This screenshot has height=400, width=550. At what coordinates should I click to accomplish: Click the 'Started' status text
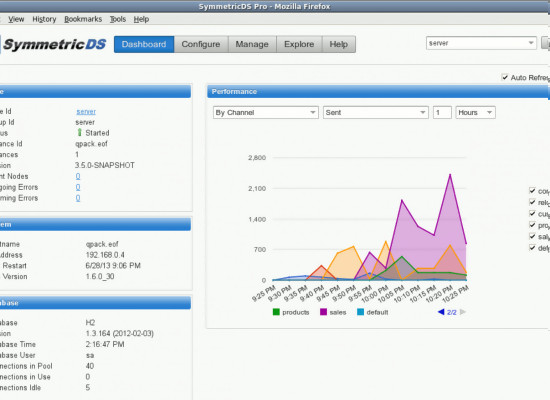pyautogui.click(x=97, y=133)
